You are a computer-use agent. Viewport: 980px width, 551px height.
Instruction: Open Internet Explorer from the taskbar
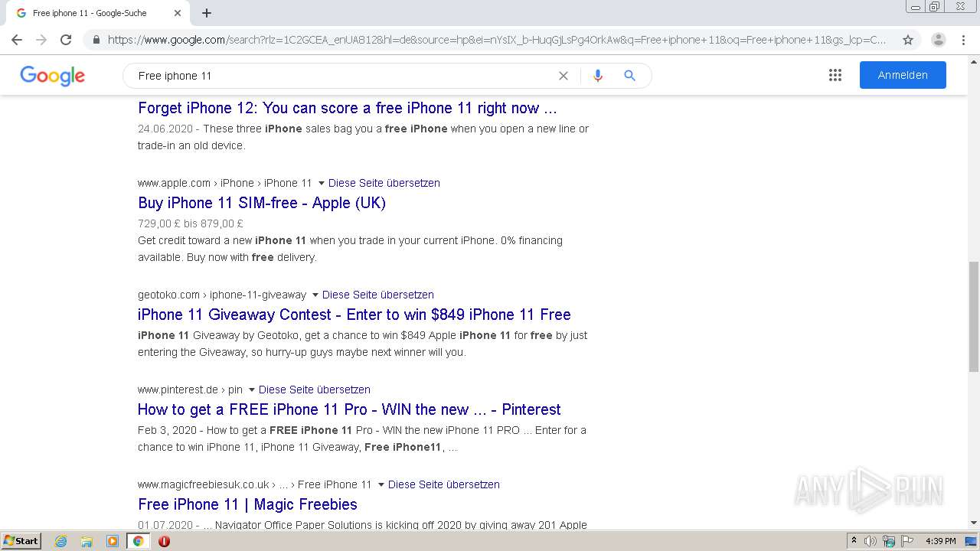61,541
